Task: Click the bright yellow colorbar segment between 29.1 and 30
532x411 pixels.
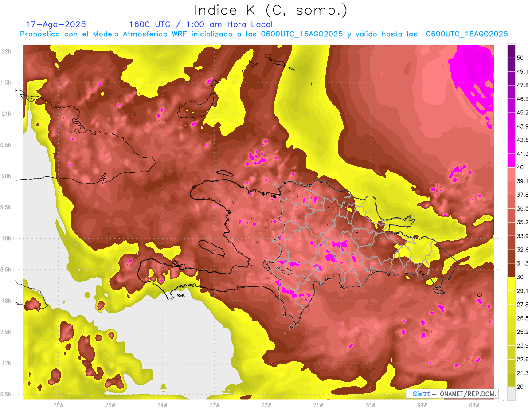Action: coord(511,284)
